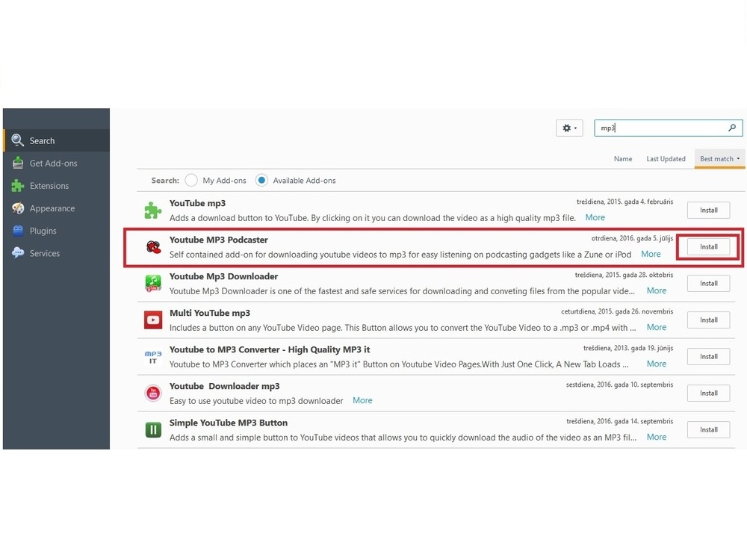This screenshot has height=560, width=747.
Task: Sort results by Last Updated
Action: (x=666, y=158)
